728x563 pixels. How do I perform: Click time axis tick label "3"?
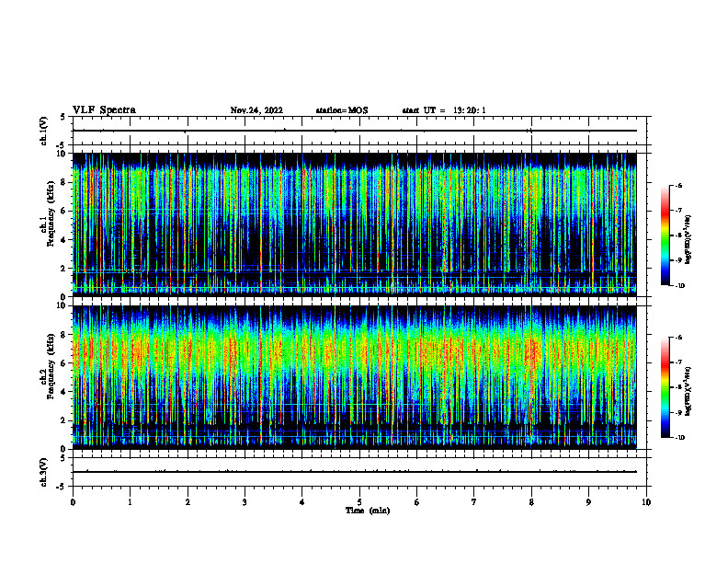click(x=245, y=502)
